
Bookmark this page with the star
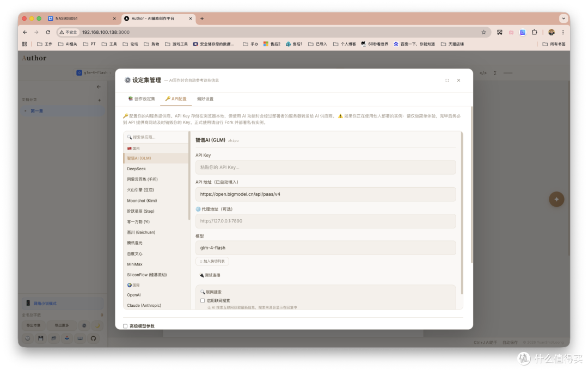[x=484, y=32]
